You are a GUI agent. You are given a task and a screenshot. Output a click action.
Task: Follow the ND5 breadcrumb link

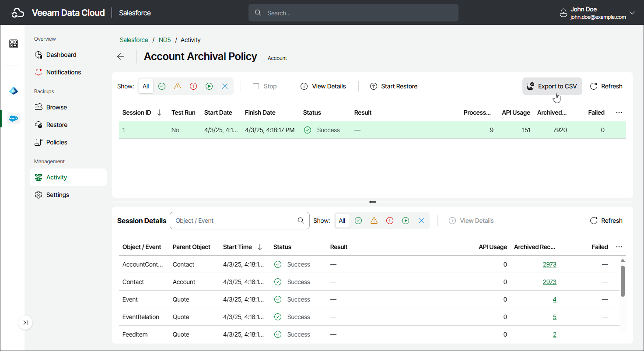click(x=164, y=40)
